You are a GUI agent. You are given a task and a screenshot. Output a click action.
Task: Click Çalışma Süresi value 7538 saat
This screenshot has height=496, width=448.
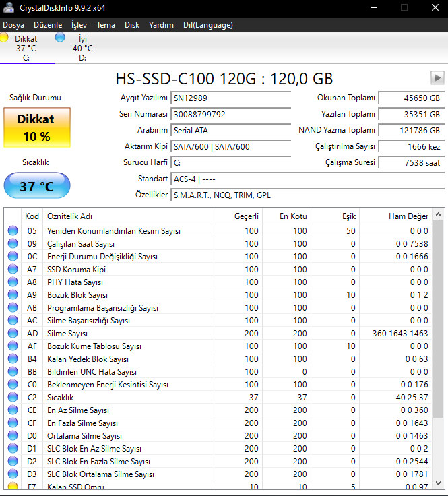412,162
